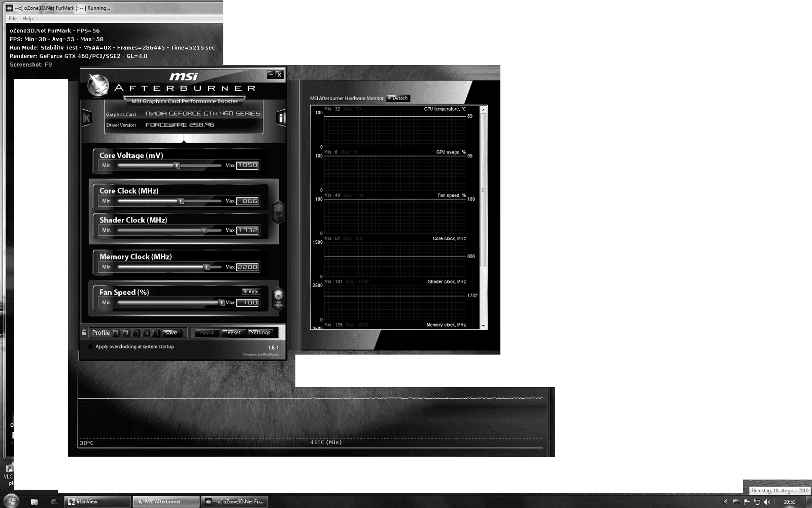Click the Shader clock graph in monitor

pos(395,302)
